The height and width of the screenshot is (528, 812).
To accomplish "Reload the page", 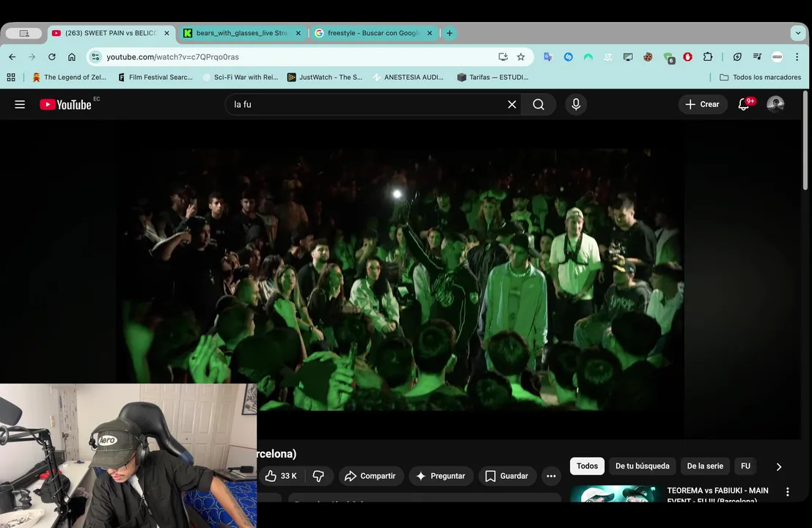I will pyautogui.click(x=52, y=57).
